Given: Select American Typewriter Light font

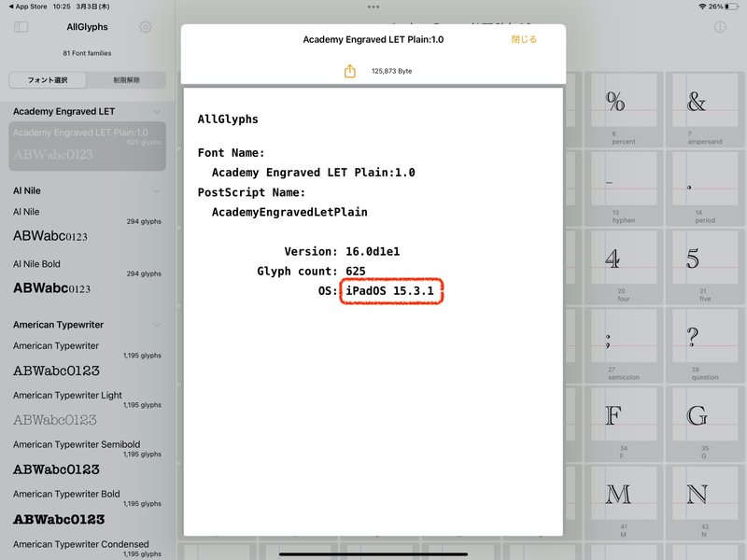Looking at the screenshot, I should (x=87, y=409).
